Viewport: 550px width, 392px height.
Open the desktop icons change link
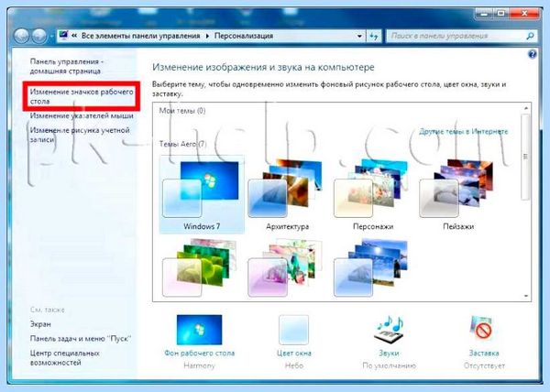[x=82, y=96]
